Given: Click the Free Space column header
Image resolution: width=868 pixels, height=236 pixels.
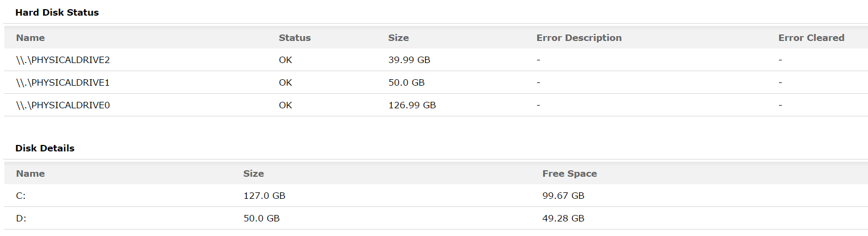Looking at the screenshot, I should pos(570,173).
